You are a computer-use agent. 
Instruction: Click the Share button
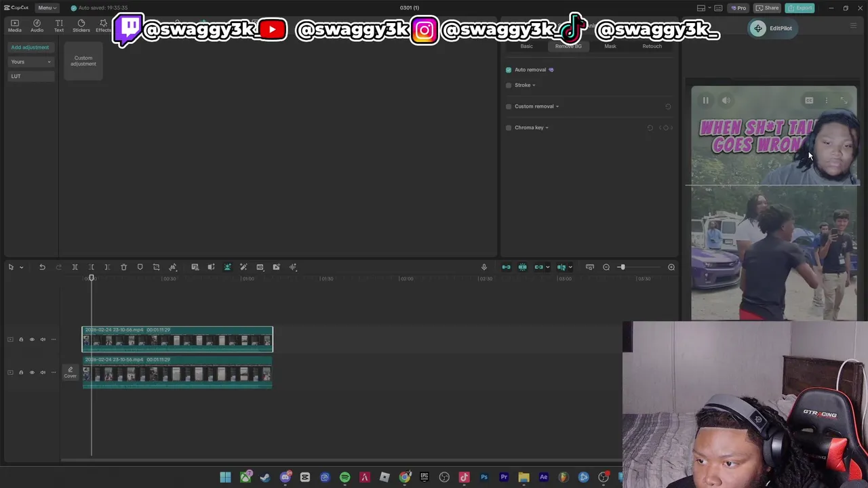coord(768,8)
